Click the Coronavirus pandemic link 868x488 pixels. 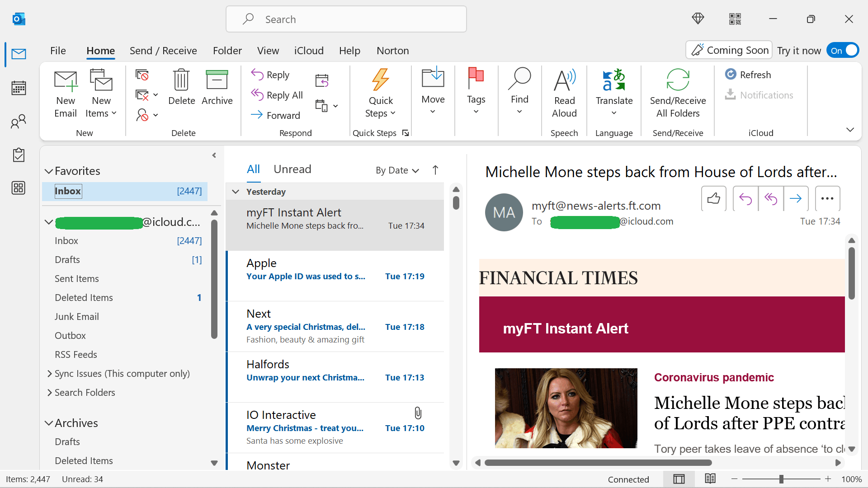(x=714, y=377)
